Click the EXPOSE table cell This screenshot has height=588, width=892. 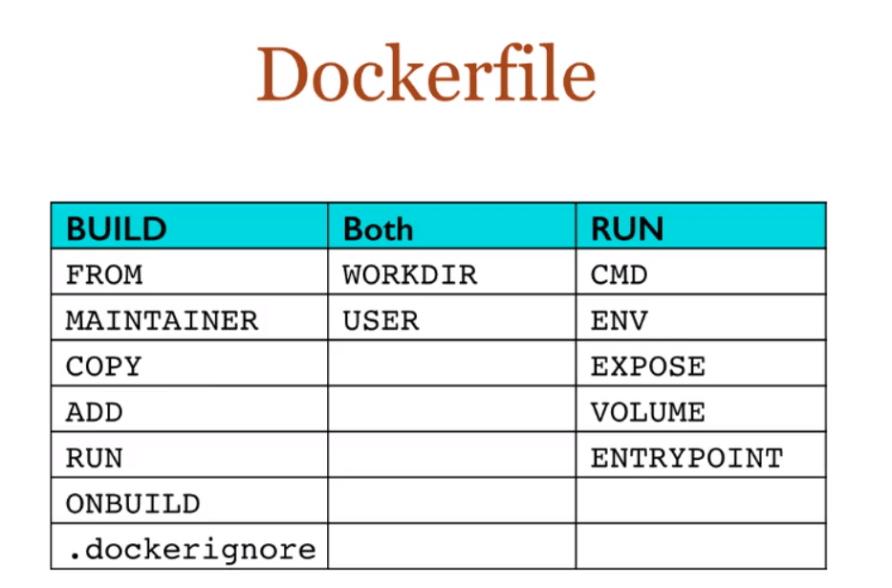(x=701, y=363)
